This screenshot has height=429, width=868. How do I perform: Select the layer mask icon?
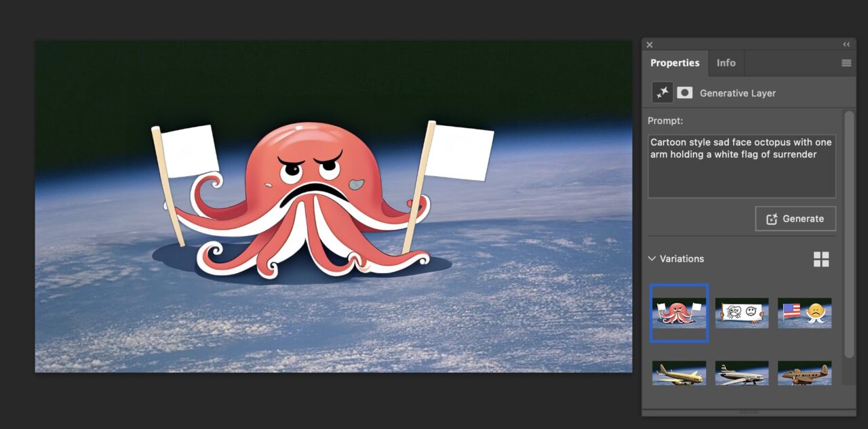[685, 93]
